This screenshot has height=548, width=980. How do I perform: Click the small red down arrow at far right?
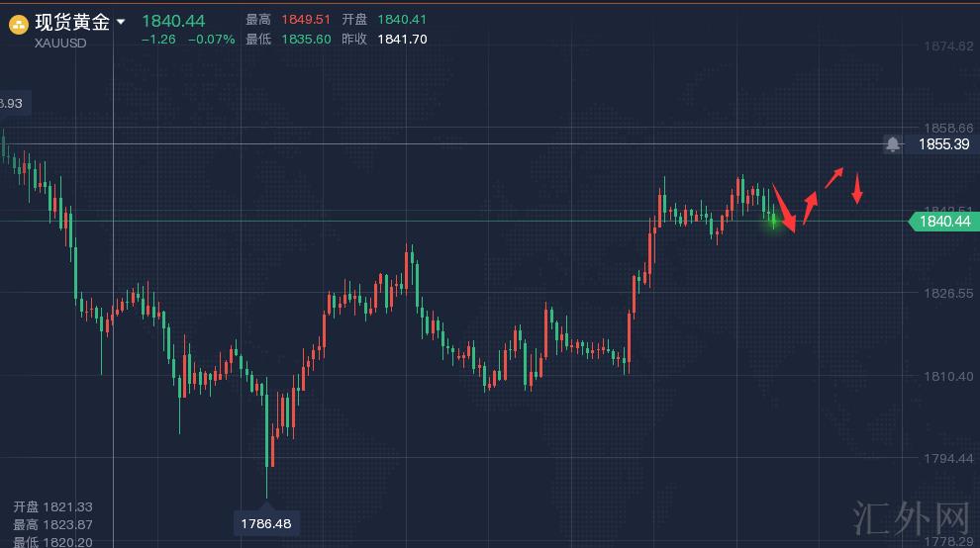[857, 189]
